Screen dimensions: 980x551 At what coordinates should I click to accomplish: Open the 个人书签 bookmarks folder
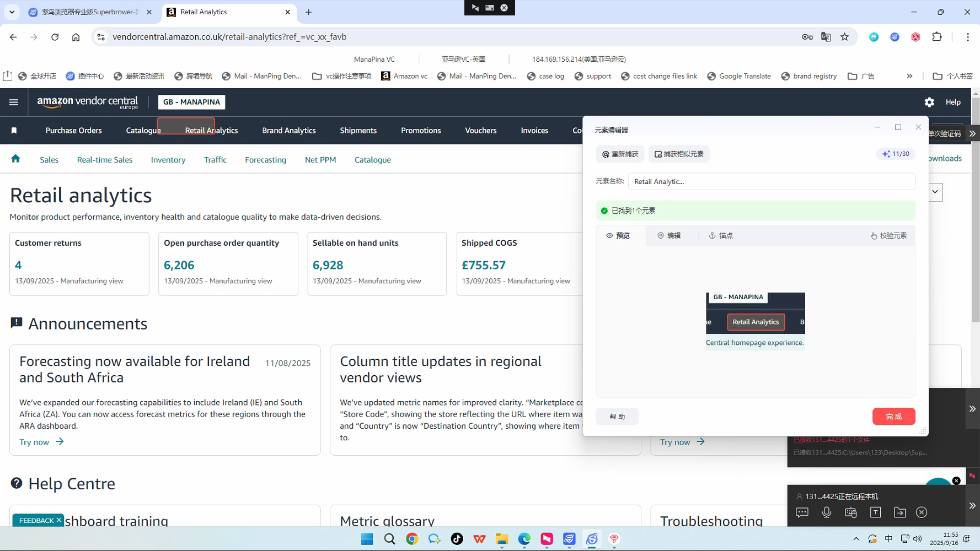click(953, 76)
